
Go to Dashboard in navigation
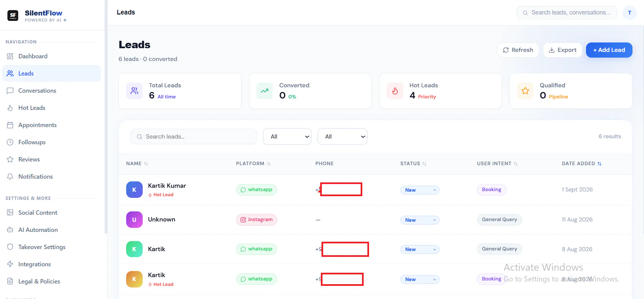[52, 56]
